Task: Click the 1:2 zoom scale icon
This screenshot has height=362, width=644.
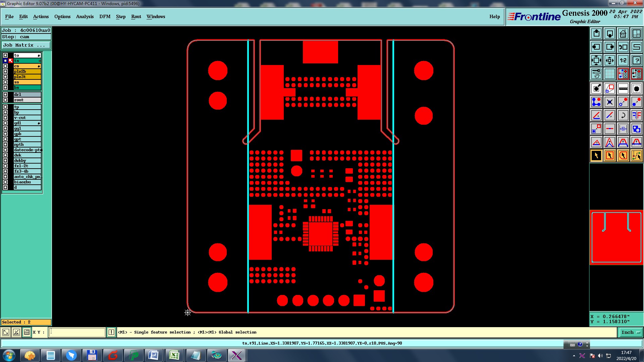Action: pos(623,60)
